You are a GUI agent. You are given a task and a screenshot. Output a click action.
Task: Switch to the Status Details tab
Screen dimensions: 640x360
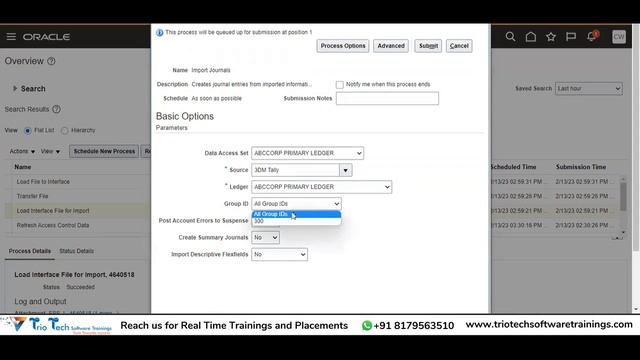76,251
